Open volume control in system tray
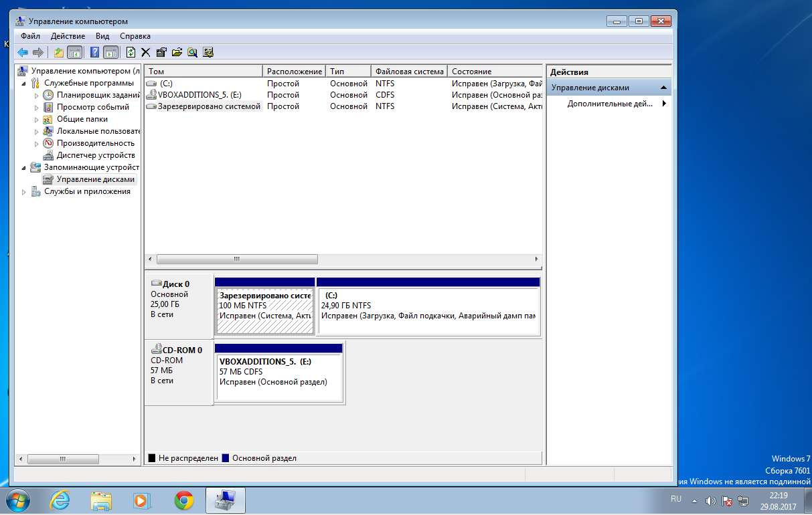The height and width of the screenshot is (515, 812). (x=710, y=501)
